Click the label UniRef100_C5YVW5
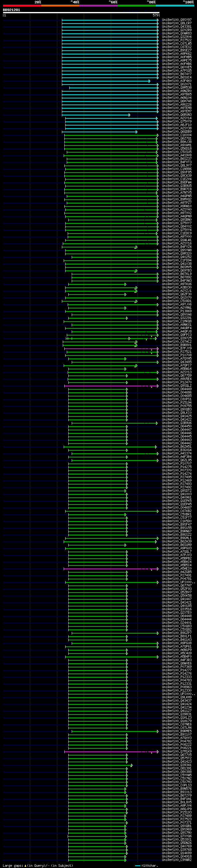The height and width of the screenshot is (868, 197). point(176,775)
